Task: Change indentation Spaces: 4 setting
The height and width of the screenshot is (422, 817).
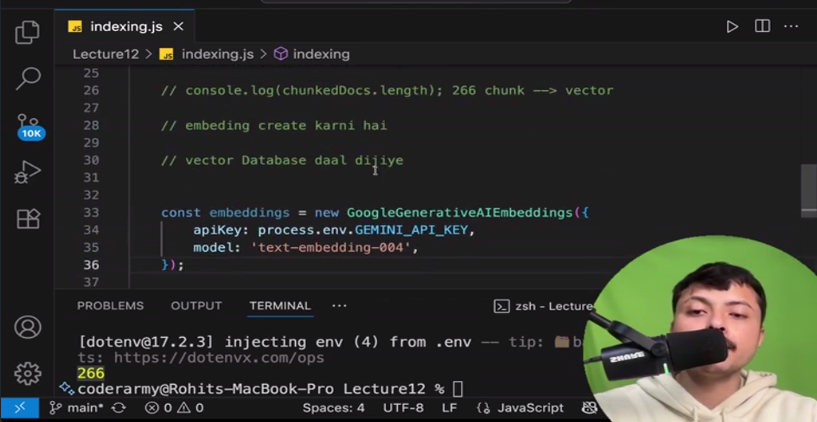Action: tap(333, 408)
